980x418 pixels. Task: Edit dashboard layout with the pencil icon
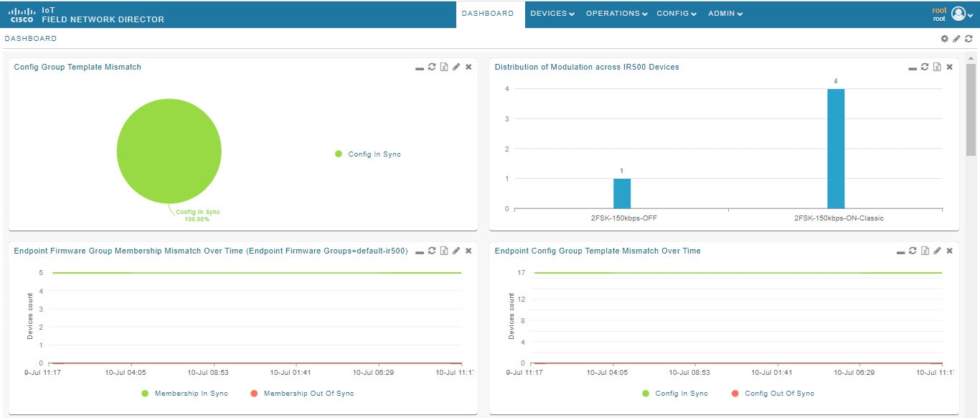pyautogui.click(x=955, y=39)
